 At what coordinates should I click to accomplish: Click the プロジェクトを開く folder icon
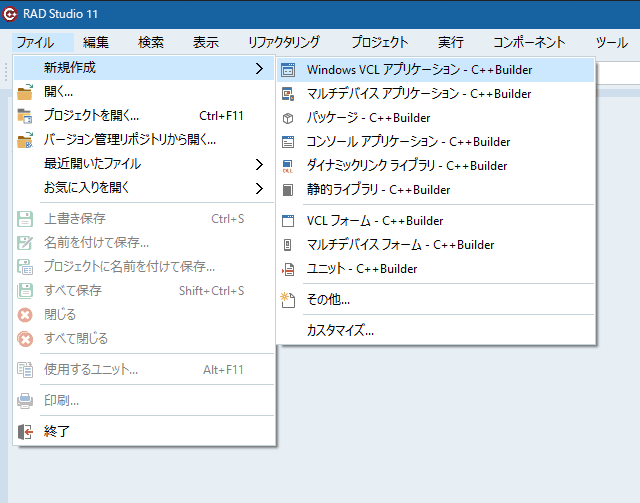click(x=26, y=116)
